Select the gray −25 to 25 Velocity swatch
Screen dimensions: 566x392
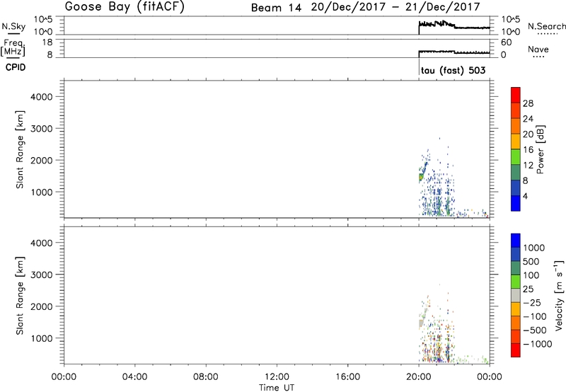(516, 295)
